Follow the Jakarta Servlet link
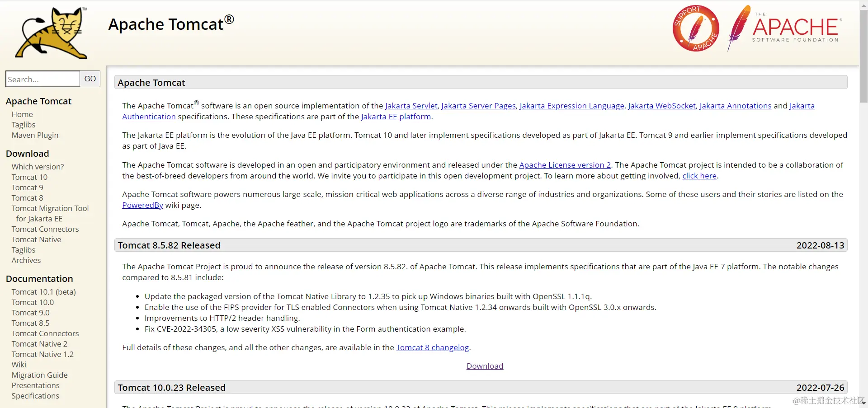 411,106
